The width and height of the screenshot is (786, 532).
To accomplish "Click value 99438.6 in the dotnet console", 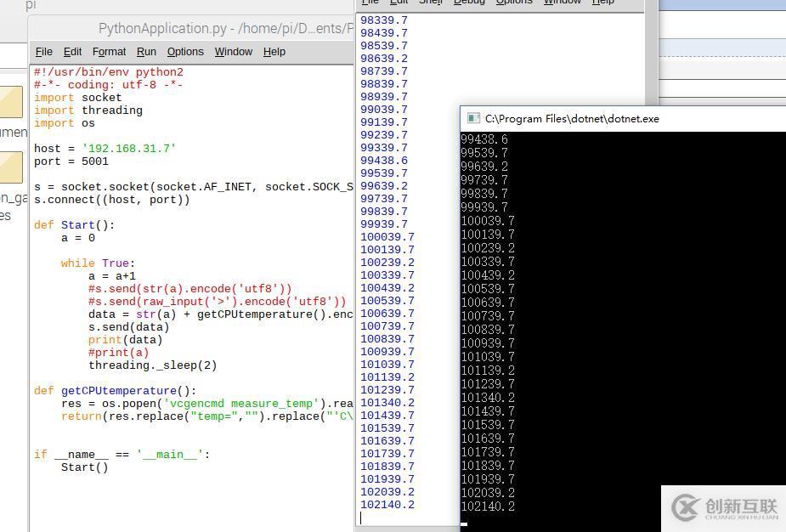I will (x=484, y=139).
